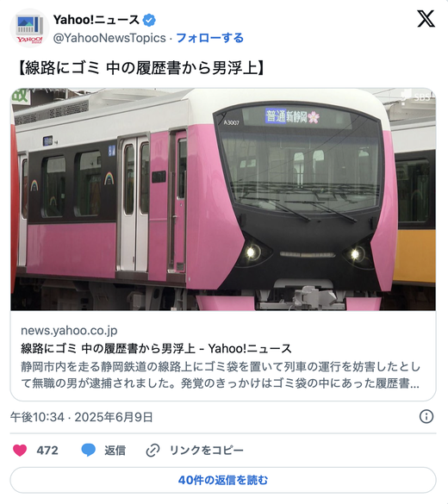The width and height of the screenshot is (448, 504).
Task: Click リンクをコピー text
Action: [x=206, y=451]
